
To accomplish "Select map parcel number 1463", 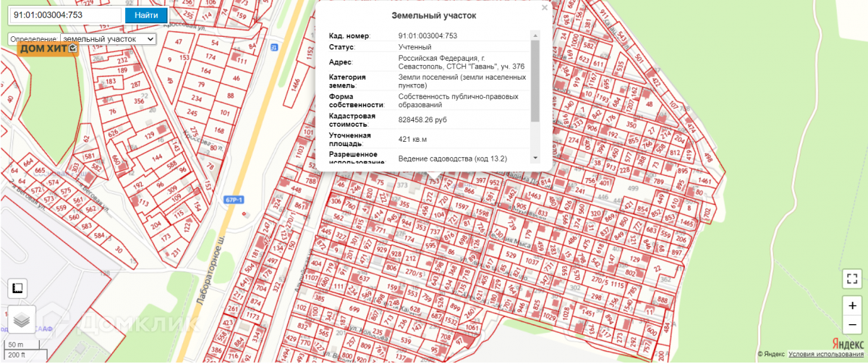I will [534, 195].
